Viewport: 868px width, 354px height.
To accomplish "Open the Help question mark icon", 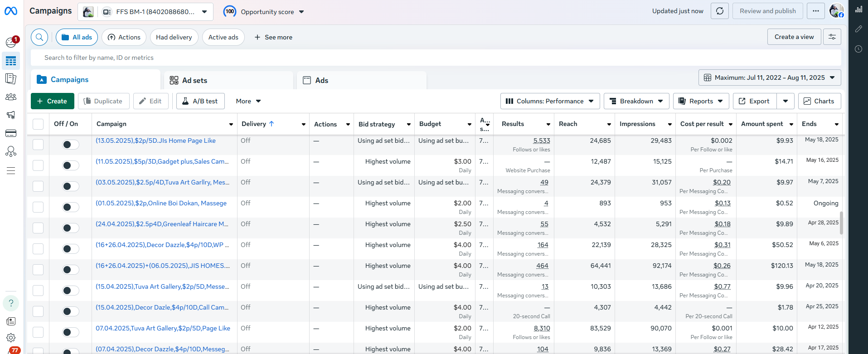I will [11, 303].
